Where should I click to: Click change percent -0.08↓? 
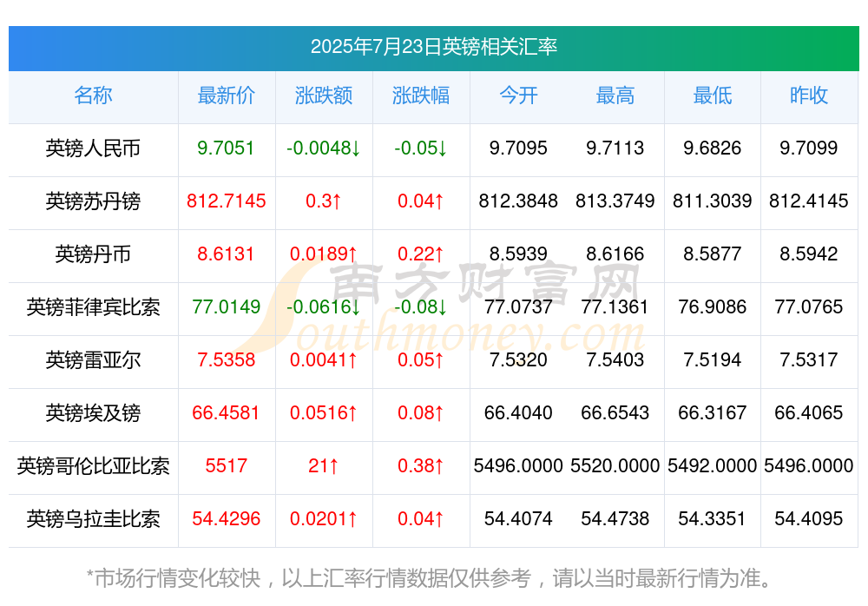421,306
